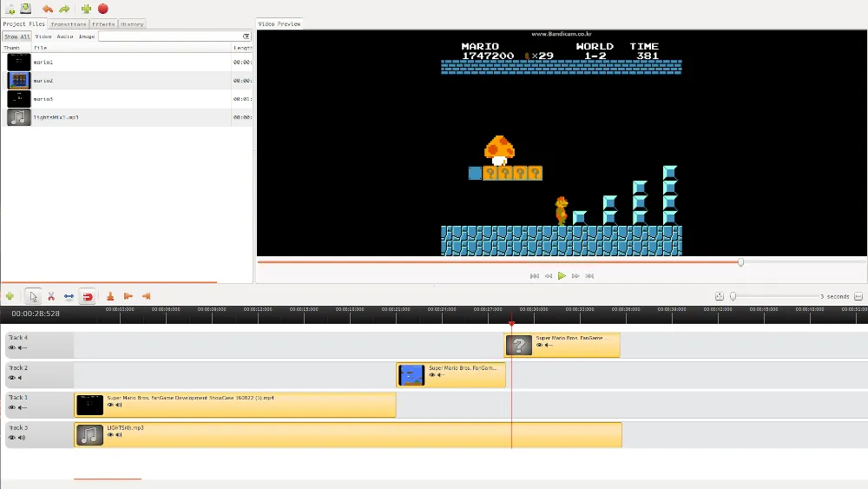
Task: Toggle eye on Track 4 clip
Action: tap(539, 345)
